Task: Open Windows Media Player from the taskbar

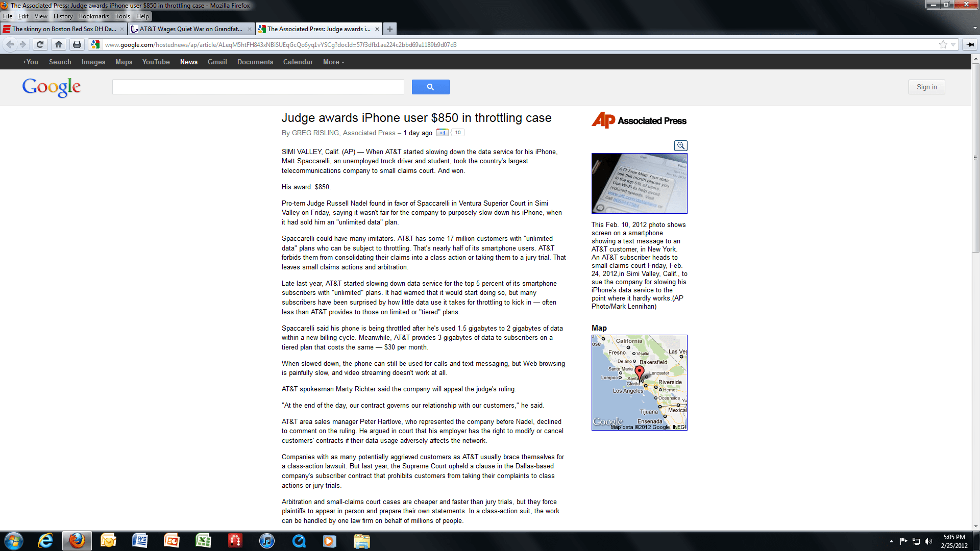Action: [x=330, y=541]
